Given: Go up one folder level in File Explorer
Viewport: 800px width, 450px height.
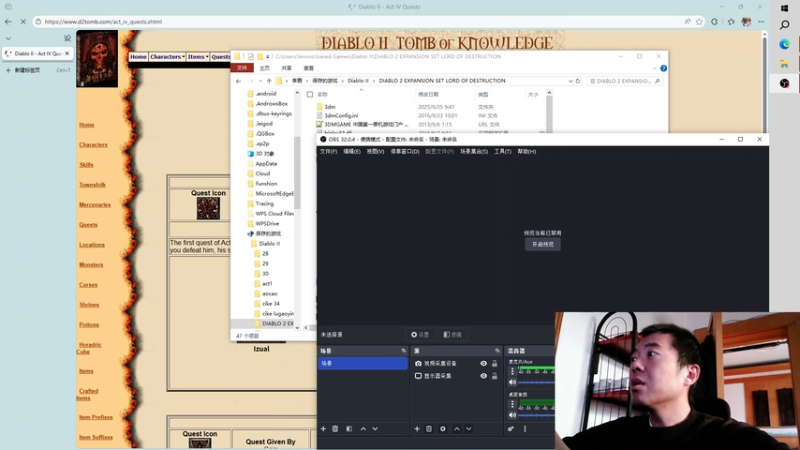Looking at the screenshot, I should click(269, 81).
